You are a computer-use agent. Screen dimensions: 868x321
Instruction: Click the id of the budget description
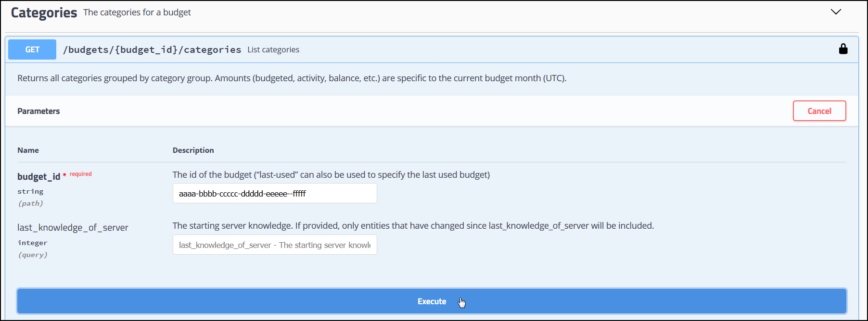coord(331,174)
